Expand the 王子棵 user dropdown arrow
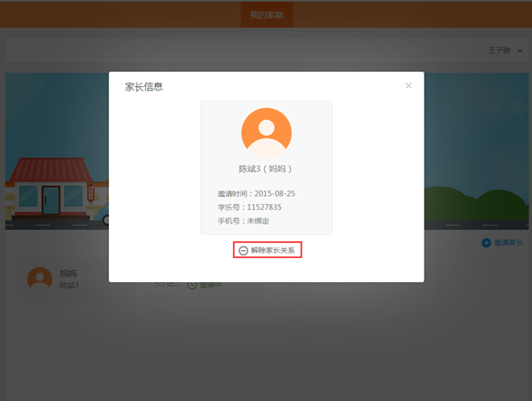The height and width of the screenshot is (401, 532). [x=519, y=51]
